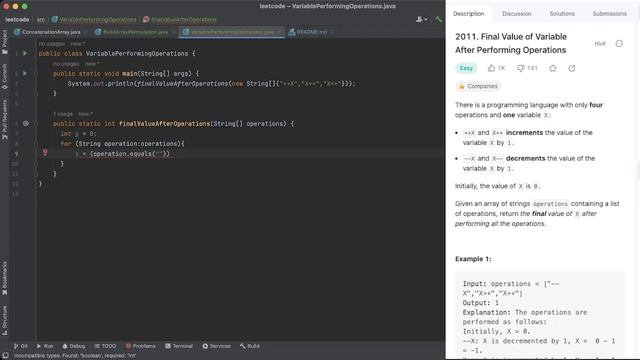Open the Commit tool window
Screen dimensions: 640x360
[4, 76]
